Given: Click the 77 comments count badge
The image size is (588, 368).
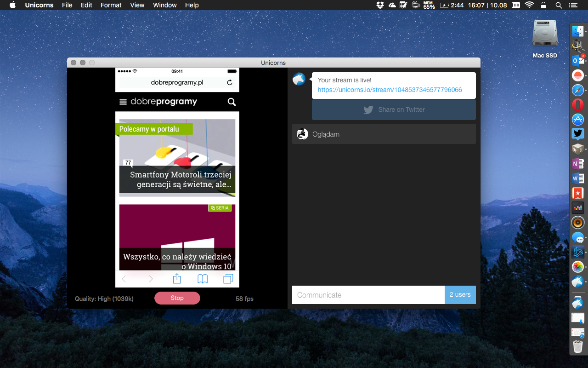Looking at the screenshot, I should point(128,162).
